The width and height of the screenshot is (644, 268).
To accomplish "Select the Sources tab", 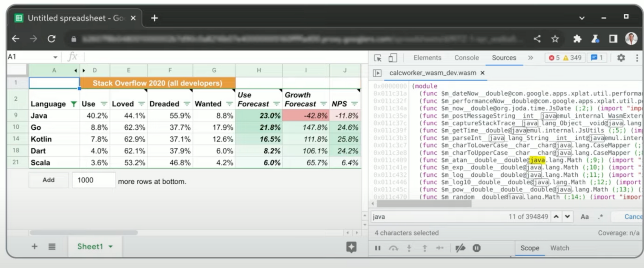I will [504, 58].
